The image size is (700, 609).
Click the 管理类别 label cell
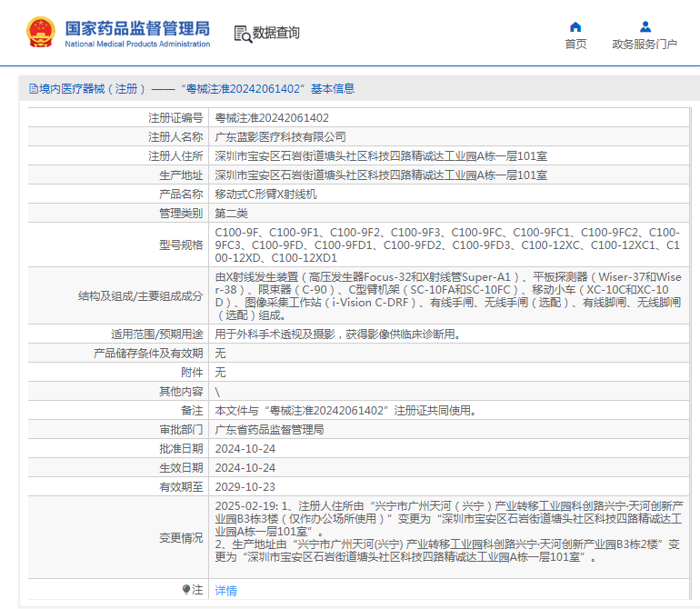pos(118,214)
